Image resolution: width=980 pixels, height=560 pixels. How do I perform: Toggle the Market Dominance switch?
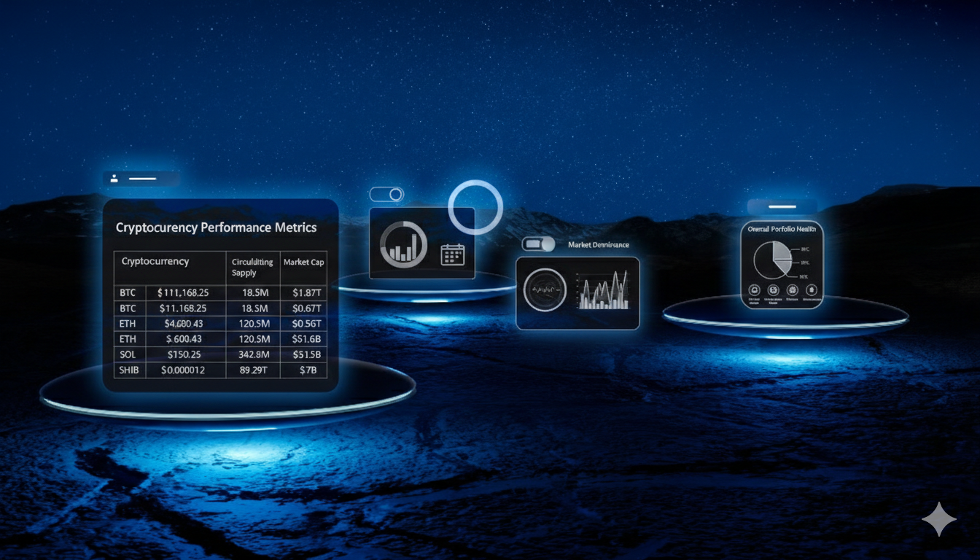point(538,244)
